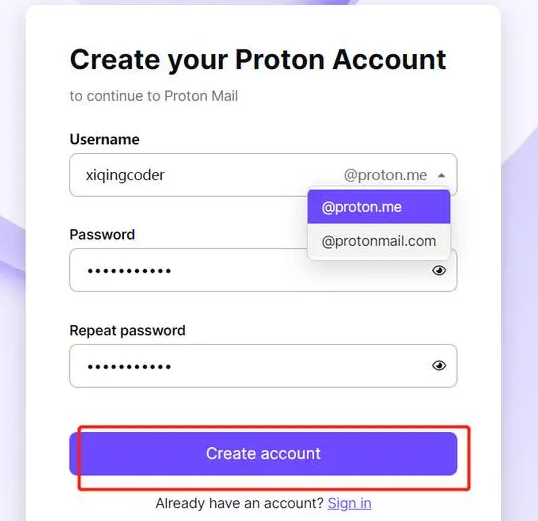Click the to continue to Proton Mail subtitle
The image size is (538, 521).
click(x=153, y=96)
